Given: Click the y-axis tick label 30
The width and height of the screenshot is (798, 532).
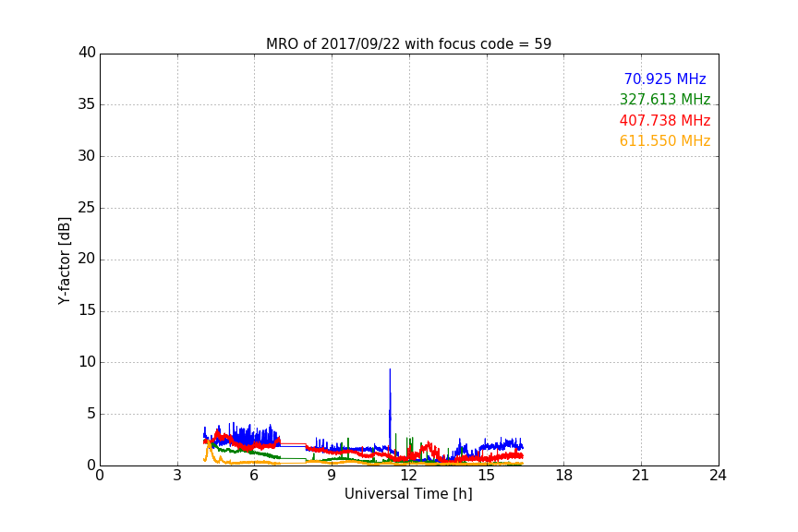Looking at the screenshot, I should [87, 156].
